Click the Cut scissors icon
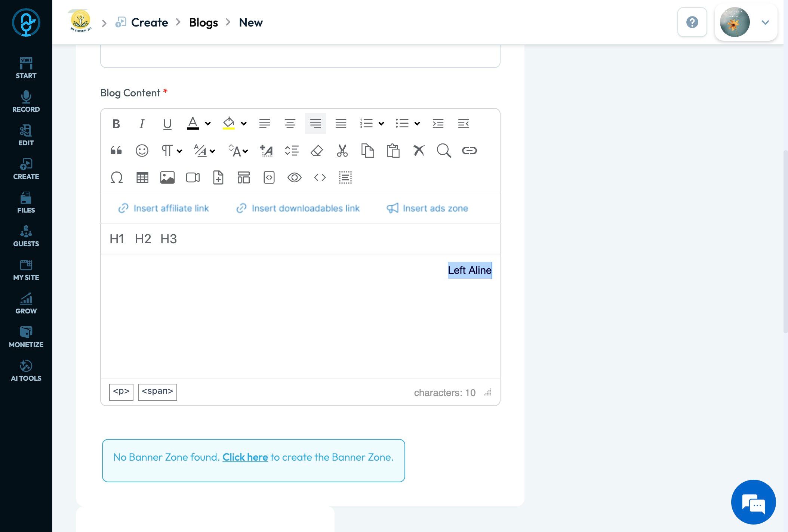The width and height of the screenshot is (788, 532). point(342,151)
